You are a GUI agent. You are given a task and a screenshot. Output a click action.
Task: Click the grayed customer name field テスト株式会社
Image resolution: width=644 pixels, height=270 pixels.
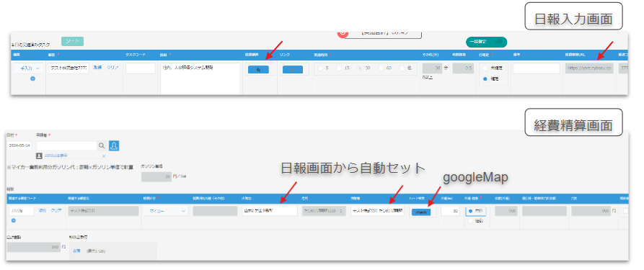(103, 211)
